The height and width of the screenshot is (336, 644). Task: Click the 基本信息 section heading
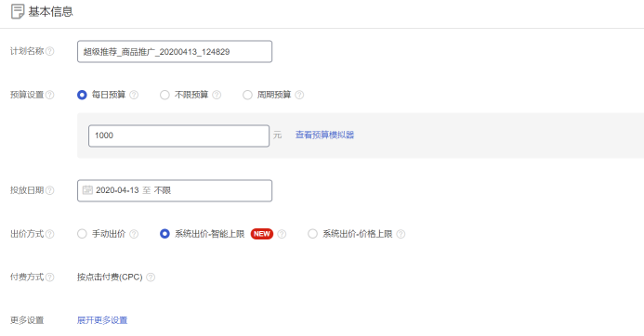(50, 11)
